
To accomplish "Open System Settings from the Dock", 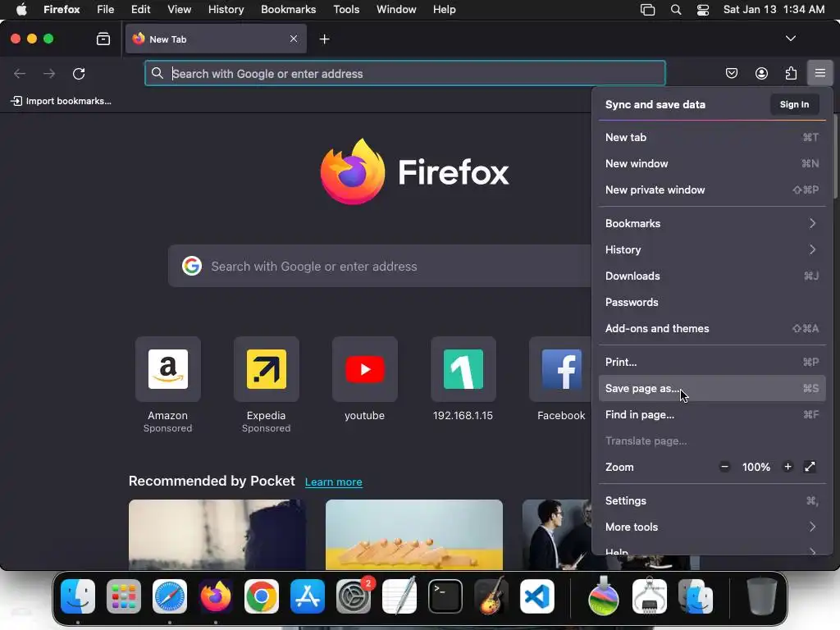I will (x=354, y=596).
